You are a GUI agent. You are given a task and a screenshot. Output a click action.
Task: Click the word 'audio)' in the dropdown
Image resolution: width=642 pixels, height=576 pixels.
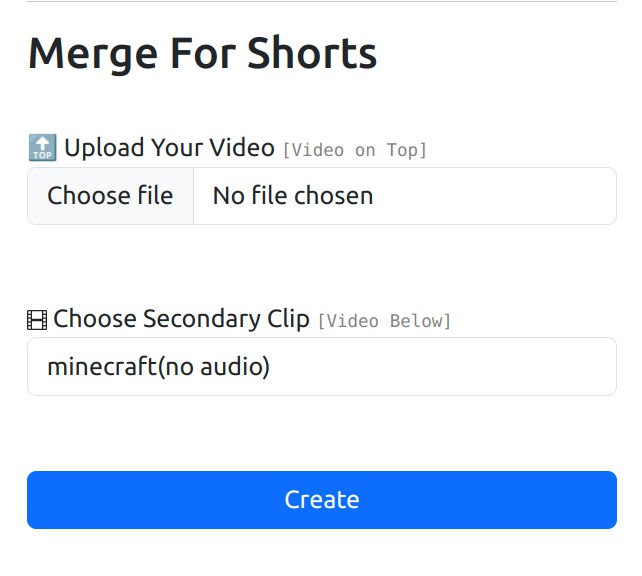[x=235, y=366]
